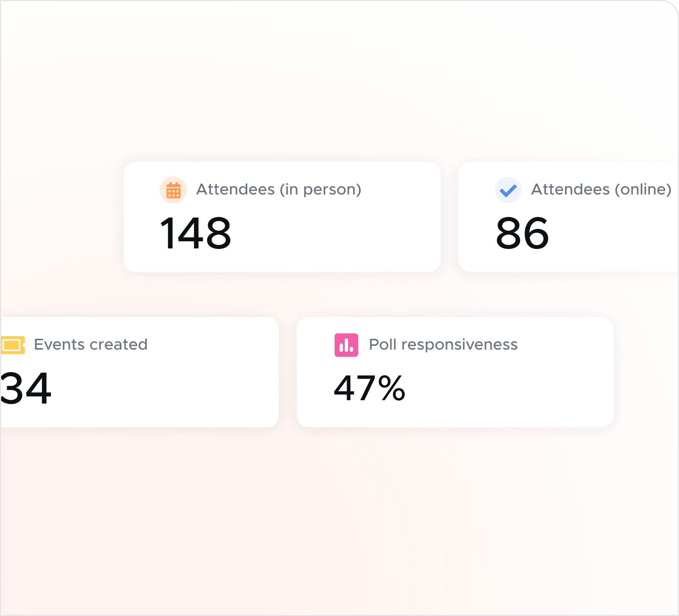The image size is (679, 616).
Task: Select the Events created label text
Action: 91,344
